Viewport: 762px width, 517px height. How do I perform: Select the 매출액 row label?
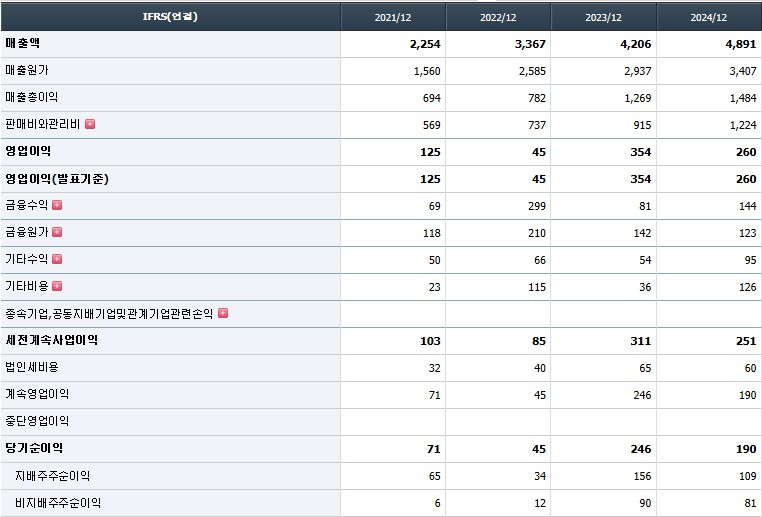(x=22, y=43)
